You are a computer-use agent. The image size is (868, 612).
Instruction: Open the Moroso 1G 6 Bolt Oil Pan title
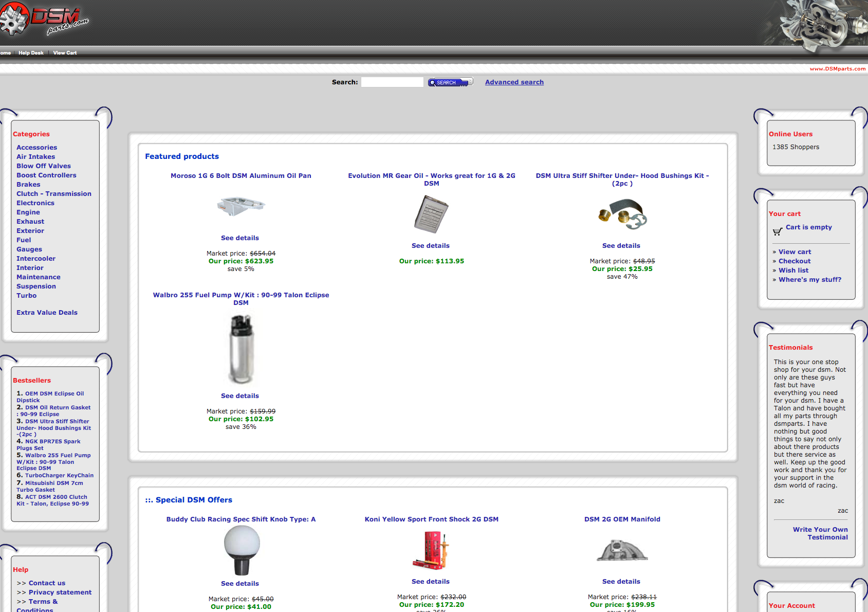(x=241, y=176)
